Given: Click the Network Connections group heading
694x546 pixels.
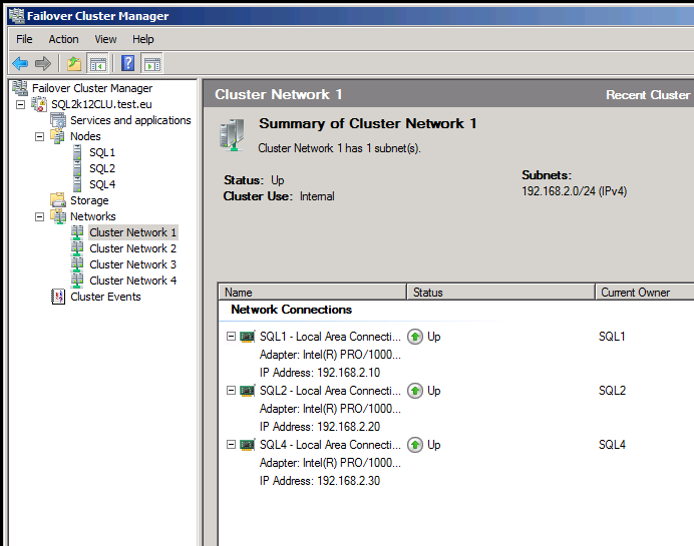Looking at the screenshot, I should click(x=291, y=309).
